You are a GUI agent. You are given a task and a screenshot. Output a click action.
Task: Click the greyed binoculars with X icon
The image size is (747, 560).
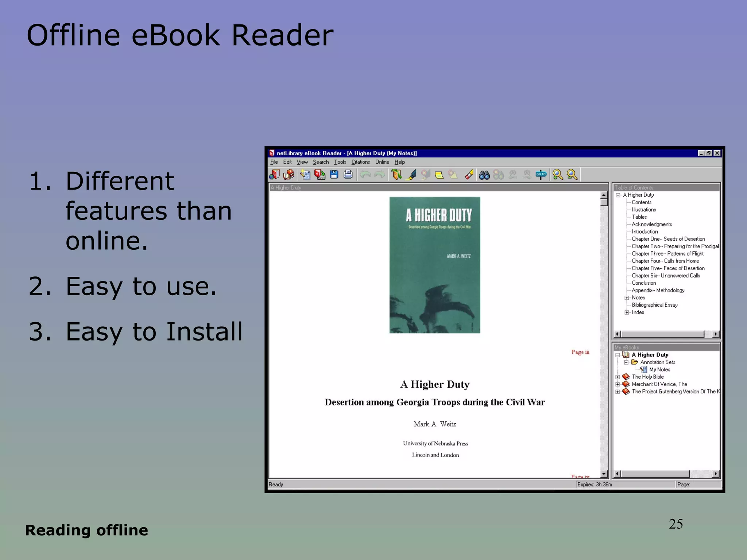coord(498,175)
